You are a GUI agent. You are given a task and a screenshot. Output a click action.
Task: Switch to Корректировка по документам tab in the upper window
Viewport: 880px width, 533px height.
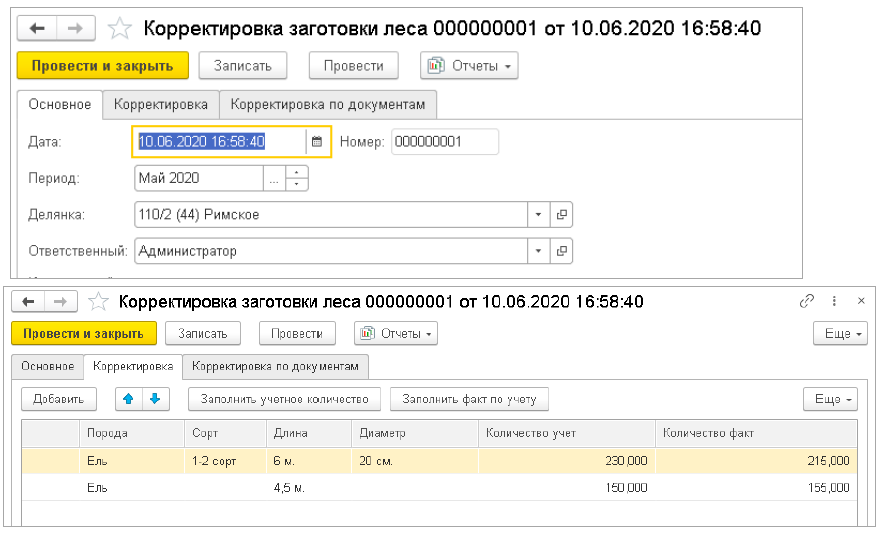[x=327, y=104]
